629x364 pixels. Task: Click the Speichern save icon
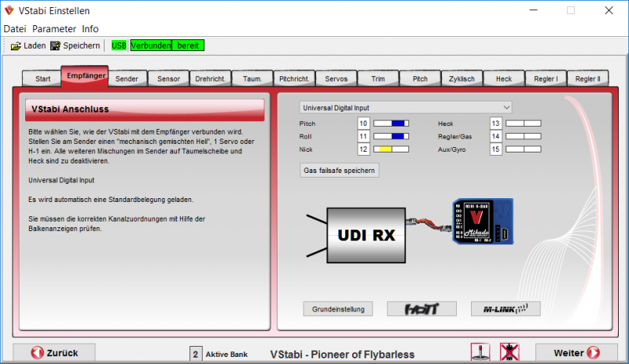56,46
